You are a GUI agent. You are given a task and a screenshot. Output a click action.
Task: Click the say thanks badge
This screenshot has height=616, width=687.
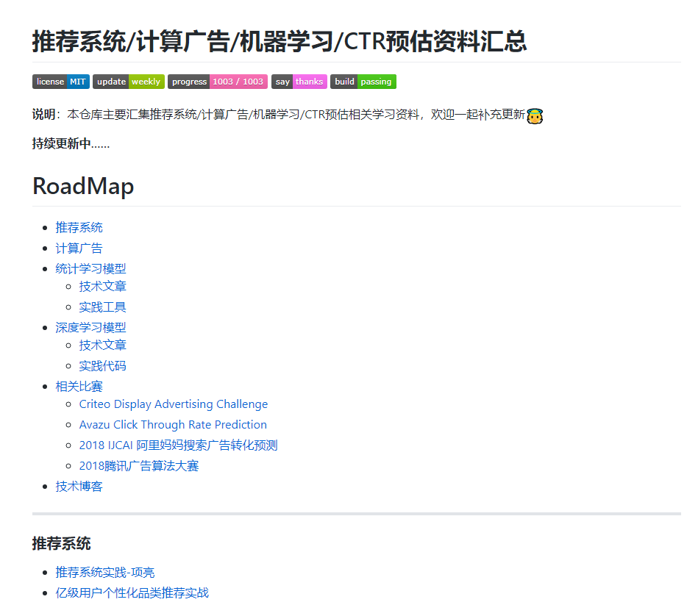click(299, 82)
